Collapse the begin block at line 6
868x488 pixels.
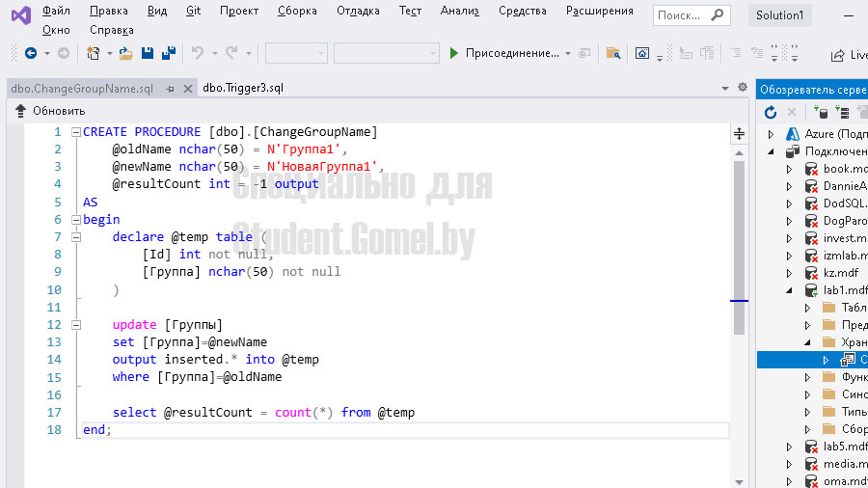[76, 220]
